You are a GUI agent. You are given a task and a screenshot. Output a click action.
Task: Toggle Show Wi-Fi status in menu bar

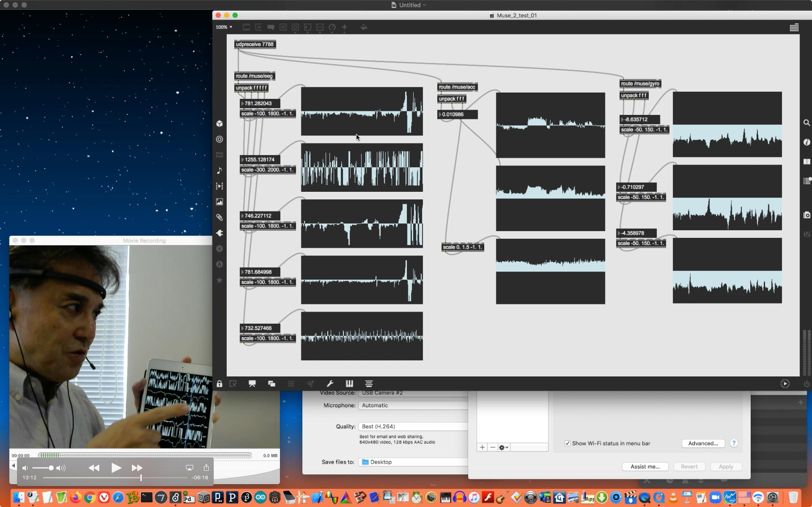click(x=567, y=444)
